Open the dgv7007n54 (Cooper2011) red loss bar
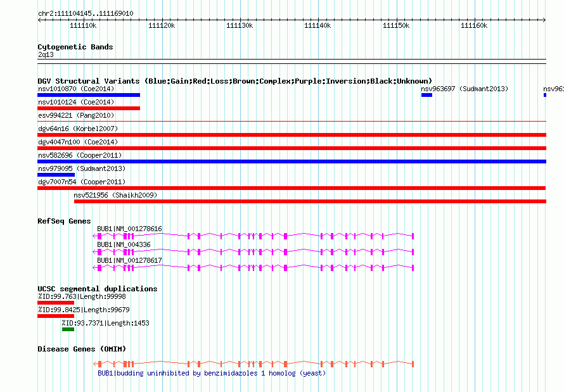 (x=292, y=188)
